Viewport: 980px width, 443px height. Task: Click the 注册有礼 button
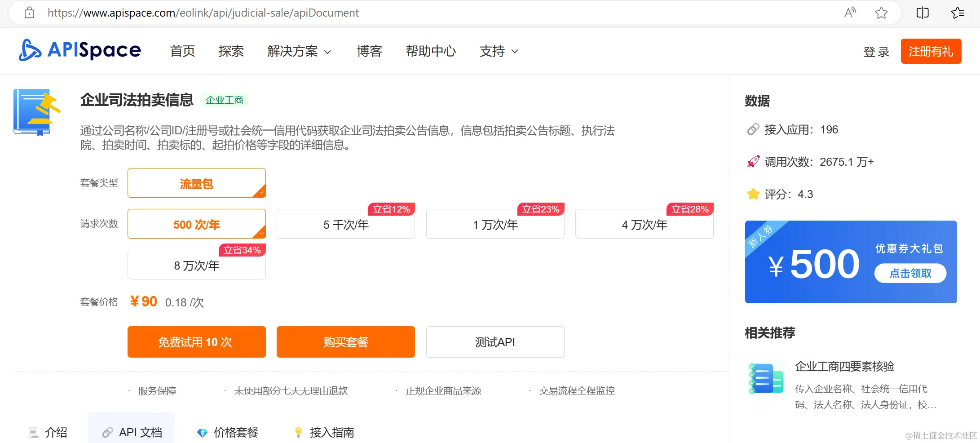(931, 51)
